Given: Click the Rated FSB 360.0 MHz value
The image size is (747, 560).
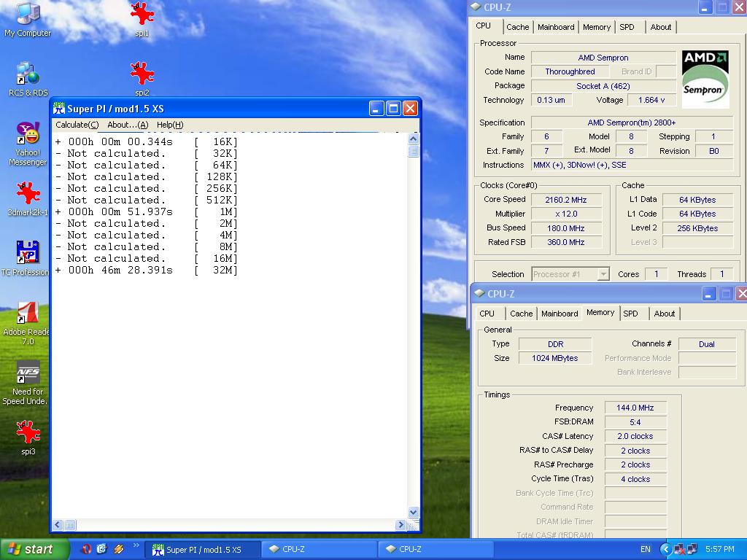Looking at the screenshot, I should pos(566,242).
